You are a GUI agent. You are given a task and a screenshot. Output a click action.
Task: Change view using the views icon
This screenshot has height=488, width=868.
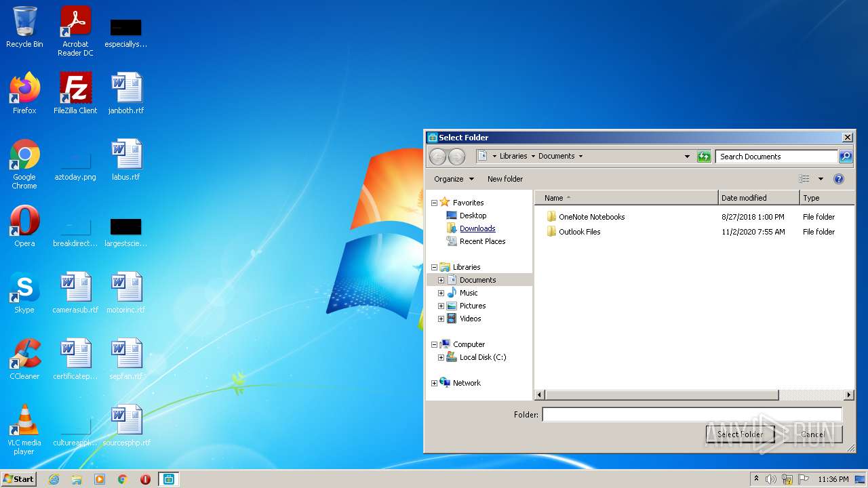pyautogui.click(x=804, y=179)
